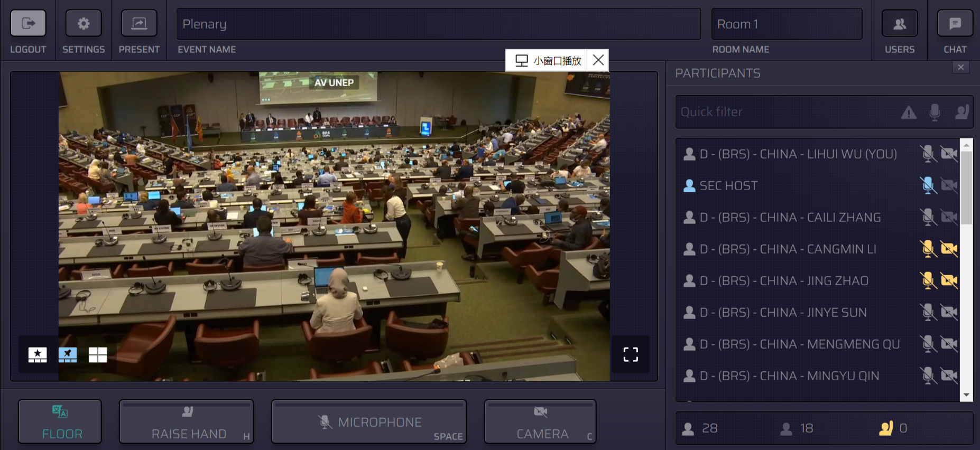The image size is (980, 450).
Task: Filter participants by warning triangle icon
Action: [x=909, y=112]
